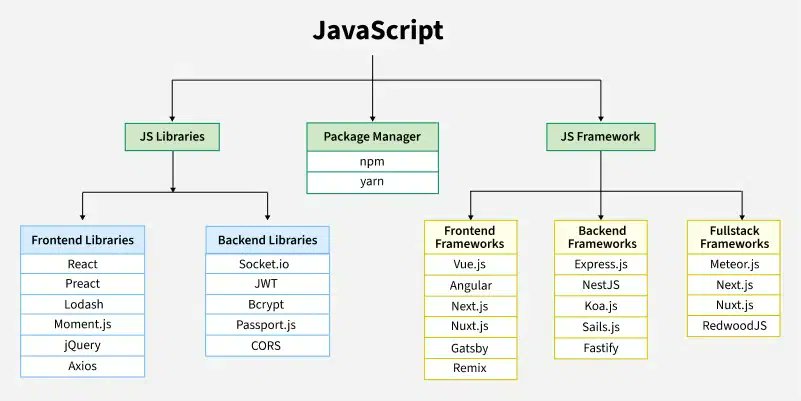Screen dimensions: 801x401
Task: Click Remix in Frontend Frameworks
Action: tap(470, 369)
